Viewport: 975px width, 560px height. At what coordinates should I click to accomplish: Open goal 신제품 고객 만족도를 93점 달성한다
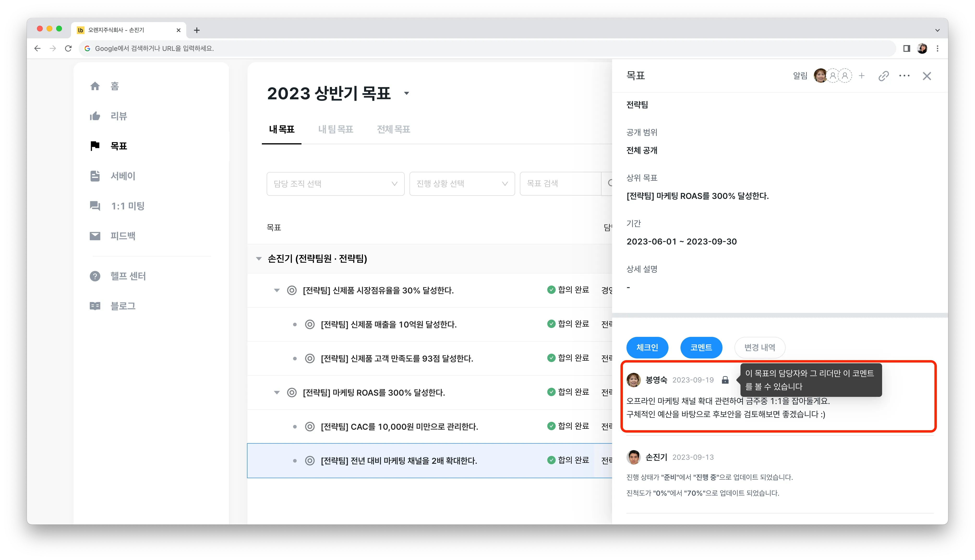tap(397, 358)
